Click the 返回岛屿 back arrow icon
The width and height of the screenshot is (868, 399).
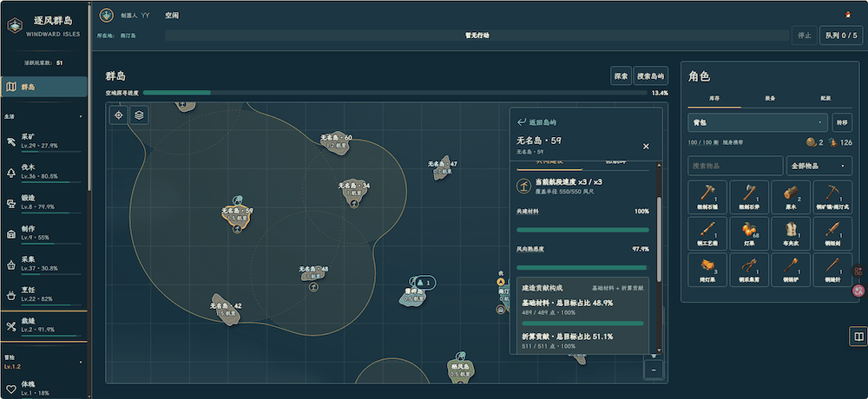click(x=521, y=122)
